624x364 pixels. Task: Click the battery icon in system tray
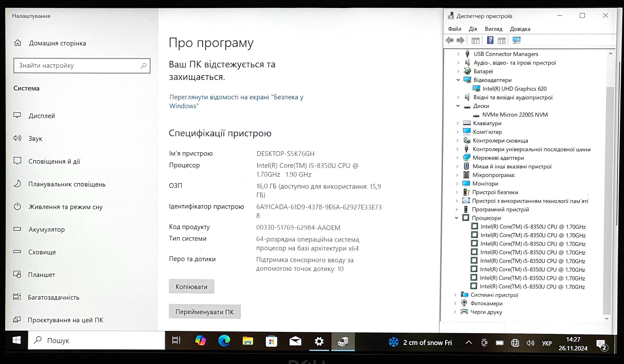coord(499,343)
